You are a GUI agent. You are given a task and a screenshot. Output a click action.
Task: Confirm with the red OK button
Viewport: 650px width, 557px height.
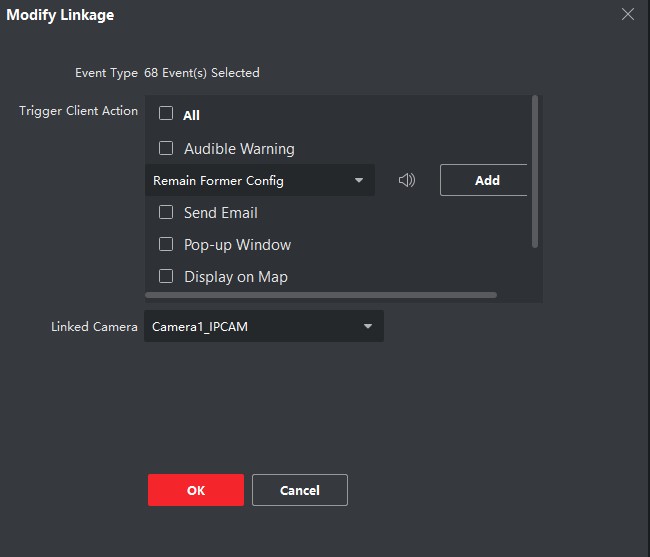tap(196, 490)
